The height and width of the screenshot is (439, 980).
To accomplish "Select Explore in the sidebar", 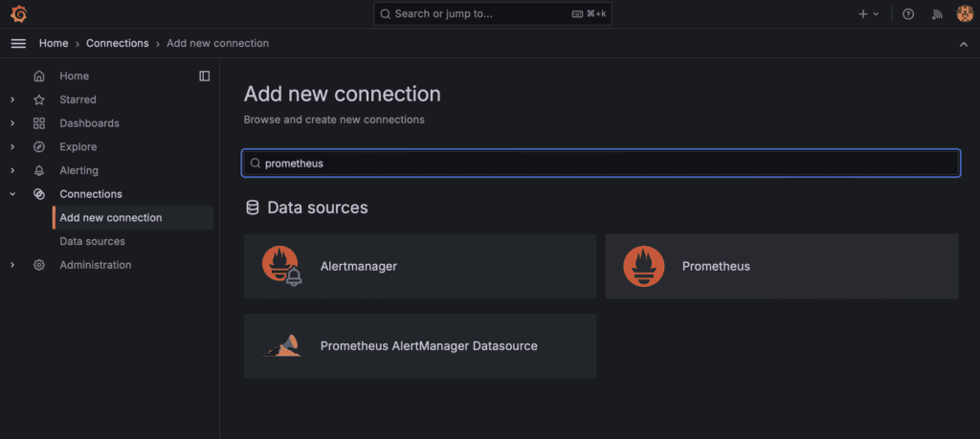I will tap(78, 146).
